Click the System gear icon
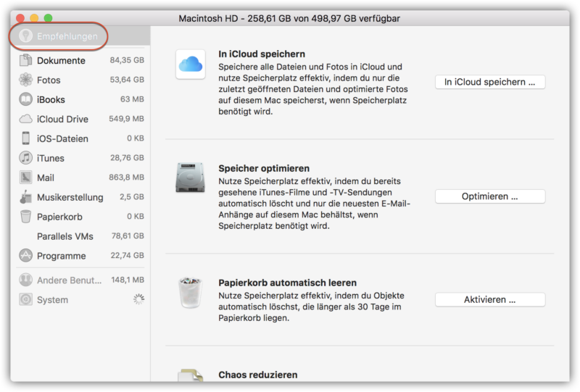This screenshot has height=392, width=580. point(25,299)
